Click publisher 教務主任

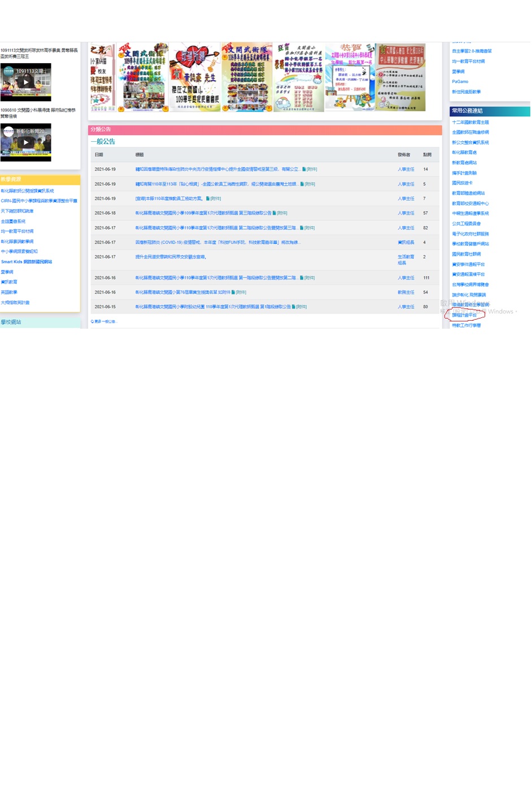406,293
